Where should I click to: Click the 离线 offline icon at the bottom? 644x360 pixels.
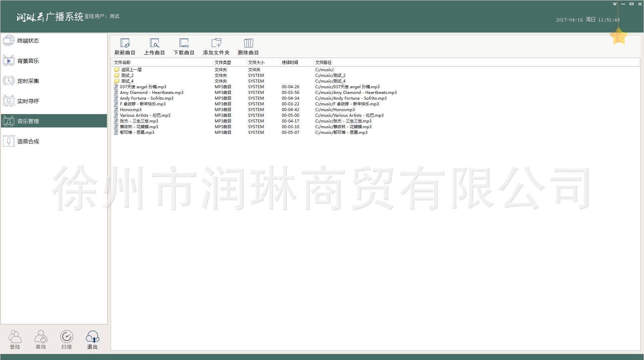coord(41,337)
